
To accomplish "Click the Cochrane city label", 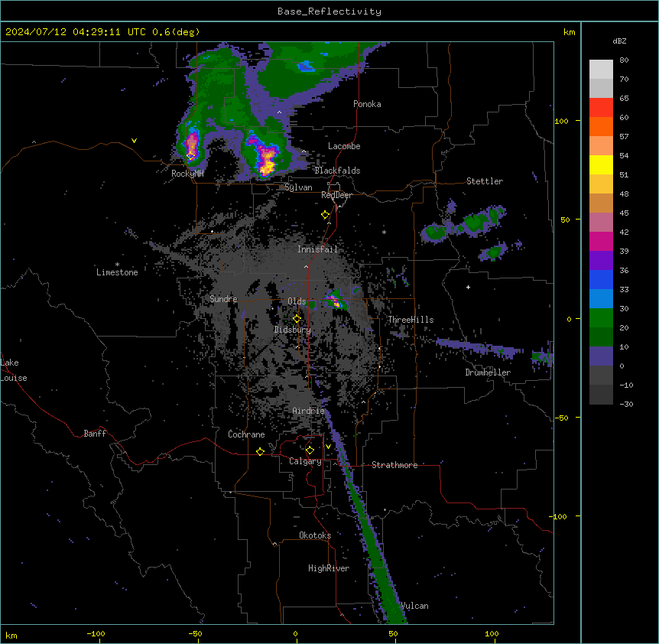I will (x=246, y=434).
